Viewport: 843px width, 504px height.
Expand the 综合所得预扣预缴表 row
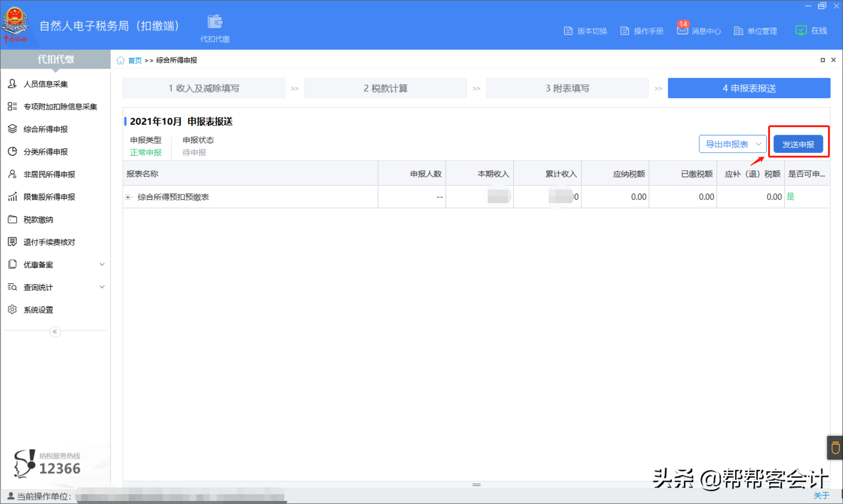(x=128, y=197)
